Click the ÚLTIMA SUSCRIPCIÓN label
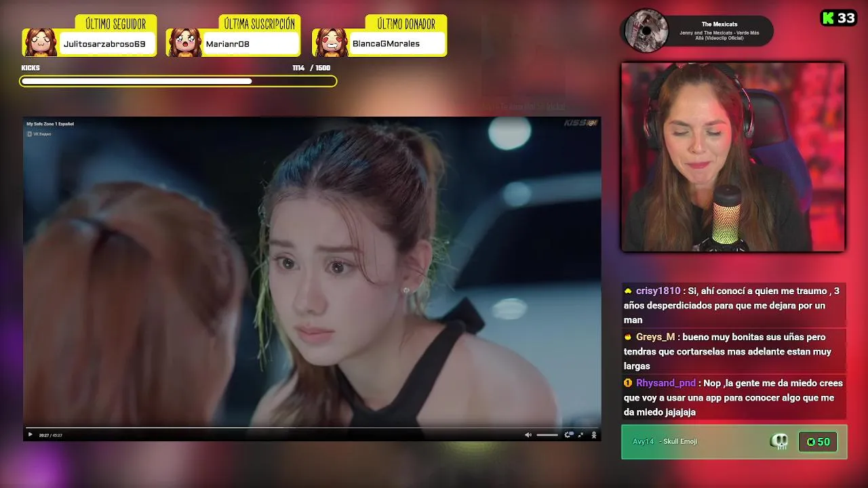This screenshot has height=488, width=868. (260, 24)
